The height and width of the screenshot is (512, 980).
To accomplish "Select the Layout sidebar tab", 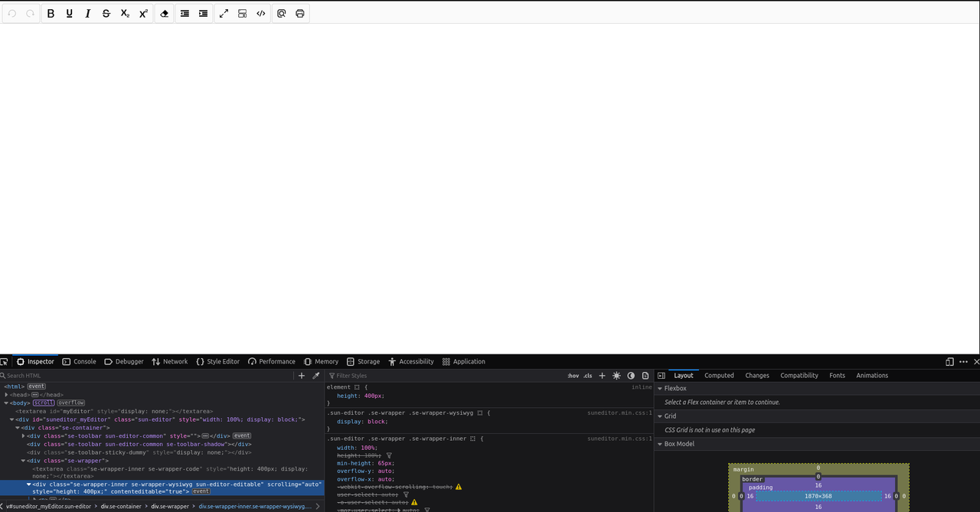I will (x=684, y=376).
